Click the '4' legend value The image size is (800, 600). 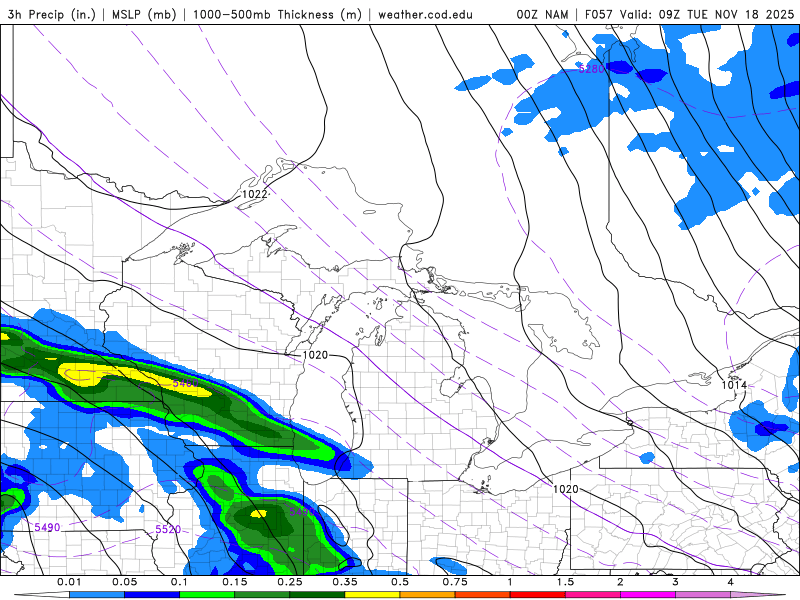(x=731, y=582)
